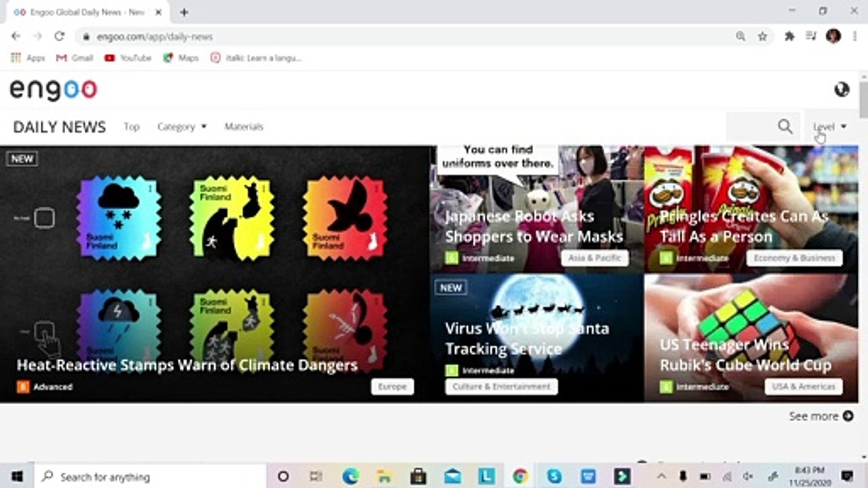Open Virus Won't Stop Santa Tracking article
The width and height of the screenshot is (868, 488).
[527, 338]
